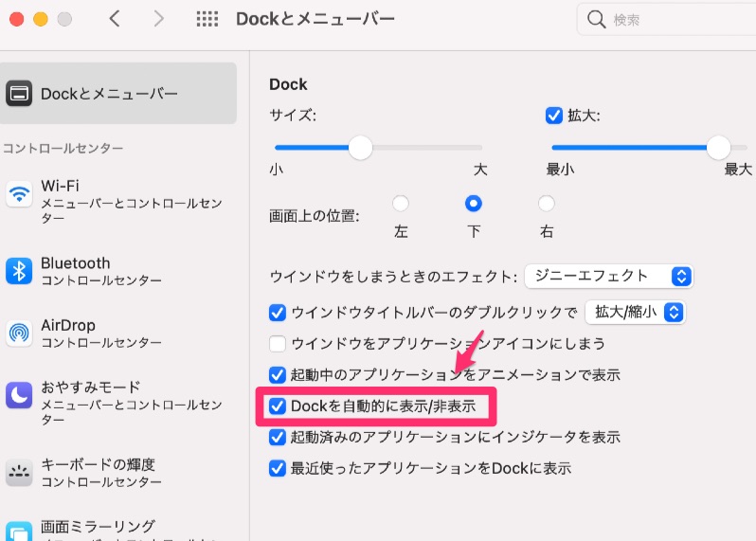Image resolution: width=756 pixels, height=541 pixels.
Task: Go forward with the right chevron
Action: [158, 19]
